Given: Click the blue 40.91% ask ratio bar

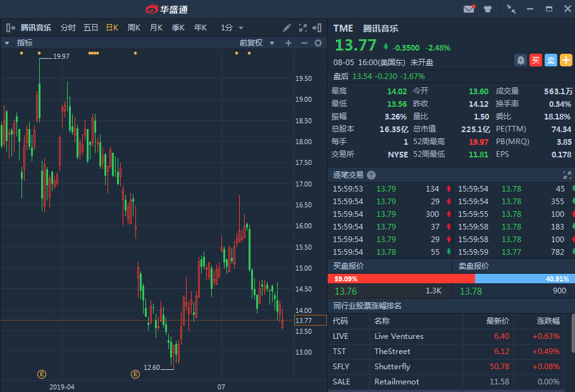Looking at the screenshot, I should pyautogui.click(x=525, y=279).
